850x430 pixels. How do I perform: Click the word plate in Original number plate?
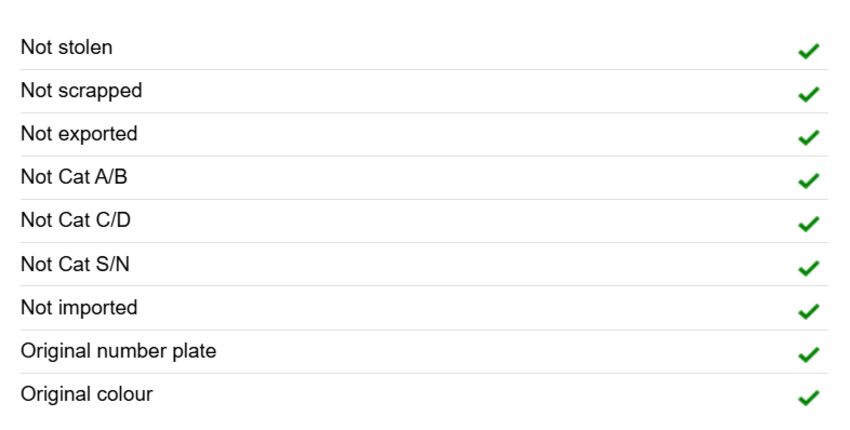[194, 351]
